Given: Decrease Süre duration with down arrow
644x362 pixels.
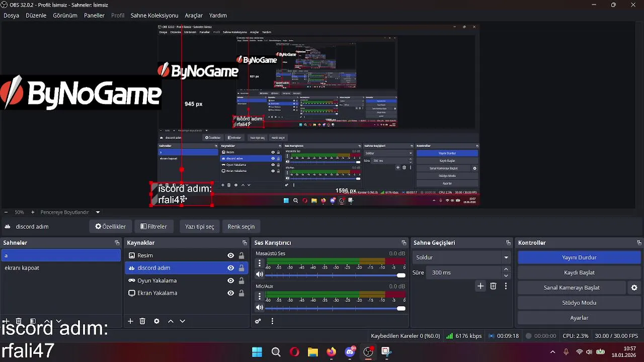Looking at the screenshot, I should (x=506, y=276).
